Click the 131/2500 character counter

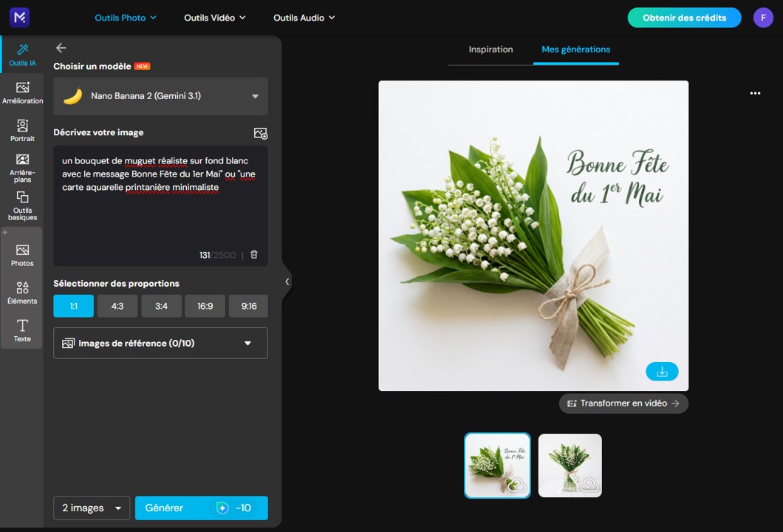click(x=217, y=255)
